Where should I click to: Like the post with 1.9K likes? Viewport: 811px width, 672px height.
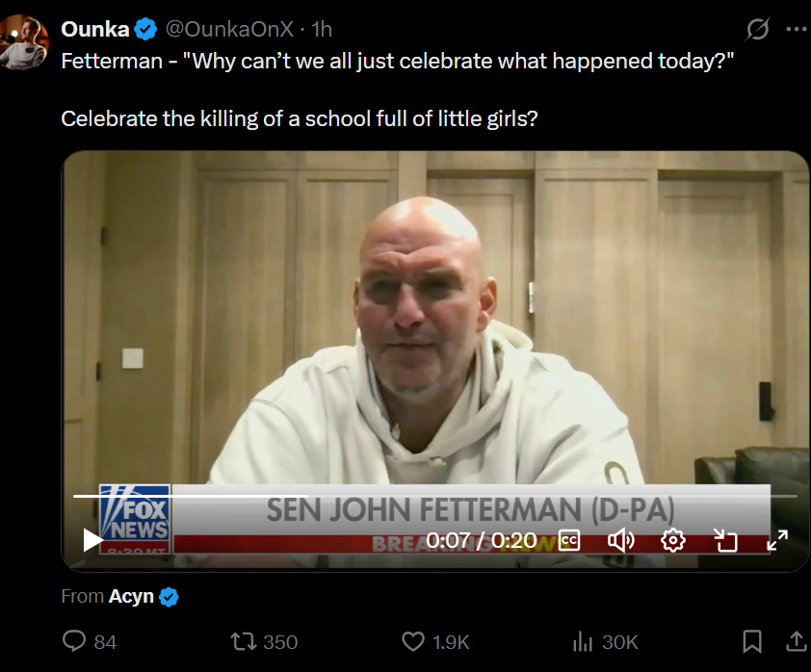click(x=414, y=641)
